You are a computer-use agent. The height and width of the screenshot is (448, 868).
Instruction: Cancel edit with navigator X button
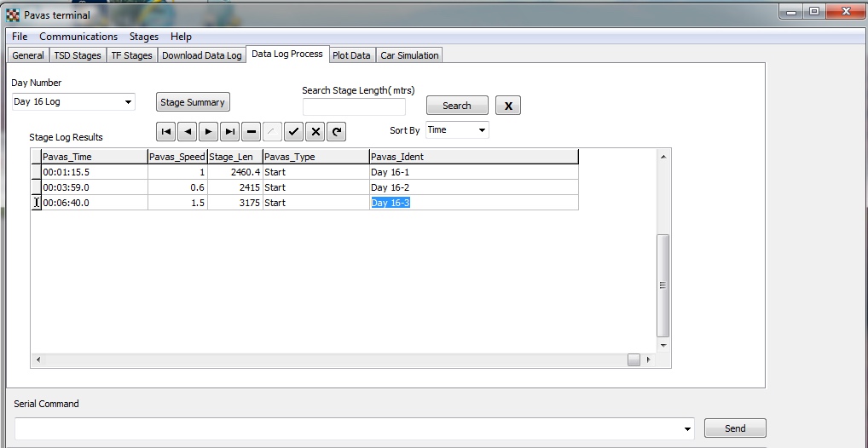[315, 132]
